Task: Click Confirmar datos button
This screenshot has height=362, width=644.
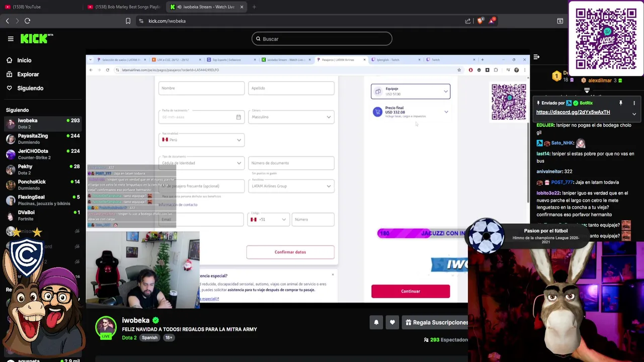Action: coord(290,252)
